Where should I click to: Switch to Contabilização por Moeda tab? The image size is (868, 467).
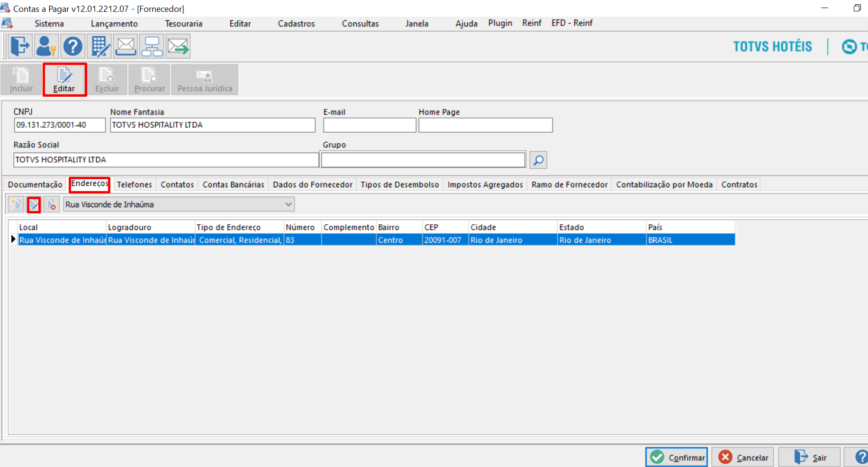click(x=664, y=184)
